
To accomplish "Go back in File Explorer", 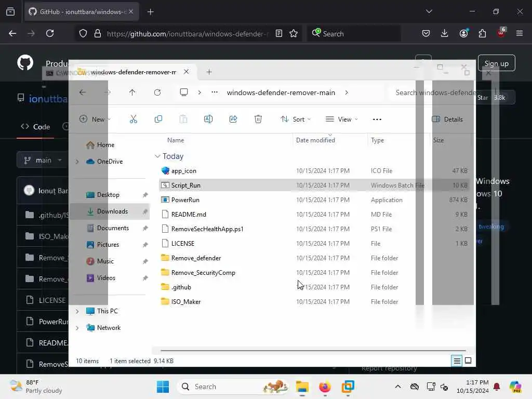I will point(83,92).
